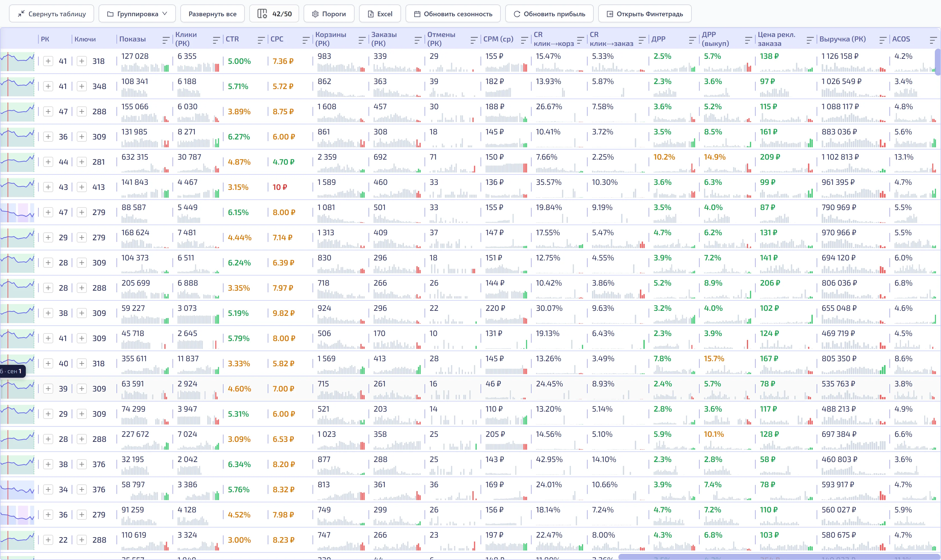
Task: Expand Ключи 348 in the 108 341 row
Action: pos(81,87)
